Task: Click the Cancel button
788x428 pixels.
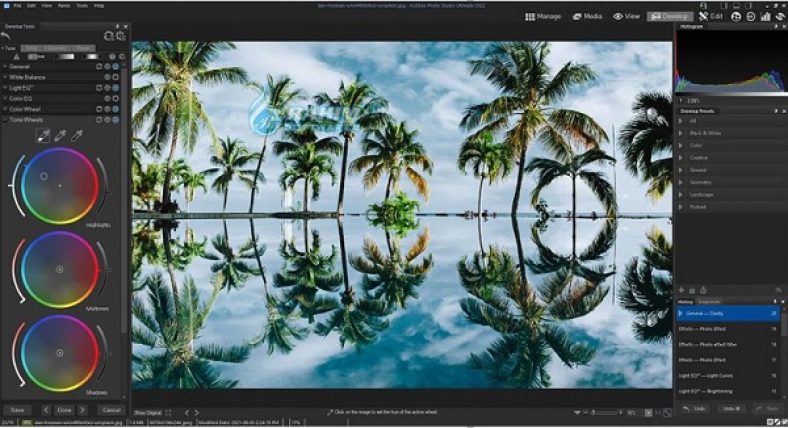Action: [x=111, y=410]
